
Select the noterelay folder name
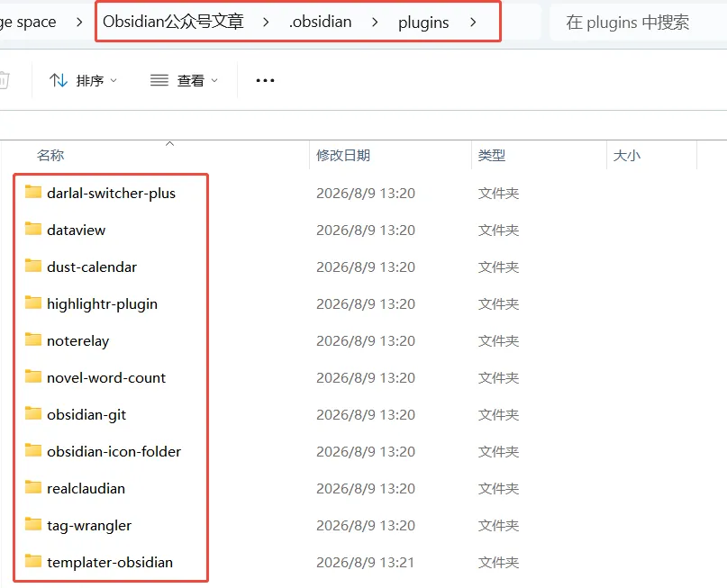click(77, 341)
